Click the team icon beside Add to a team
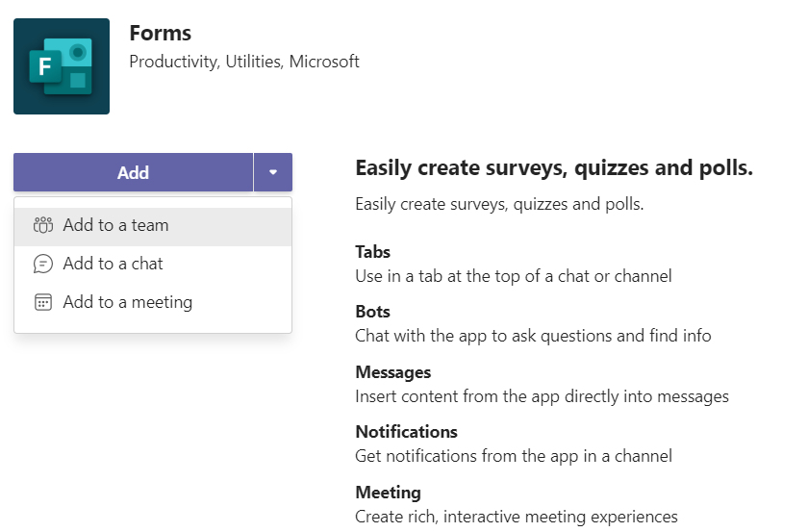This screenshot has height=532, width=808. (x=42, y=225)
